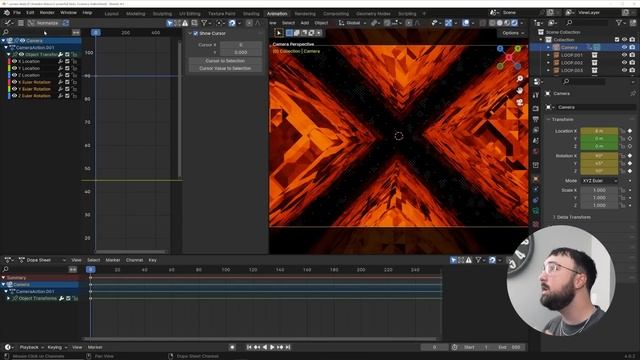Open the Global transform orientation dropdown

353,23
